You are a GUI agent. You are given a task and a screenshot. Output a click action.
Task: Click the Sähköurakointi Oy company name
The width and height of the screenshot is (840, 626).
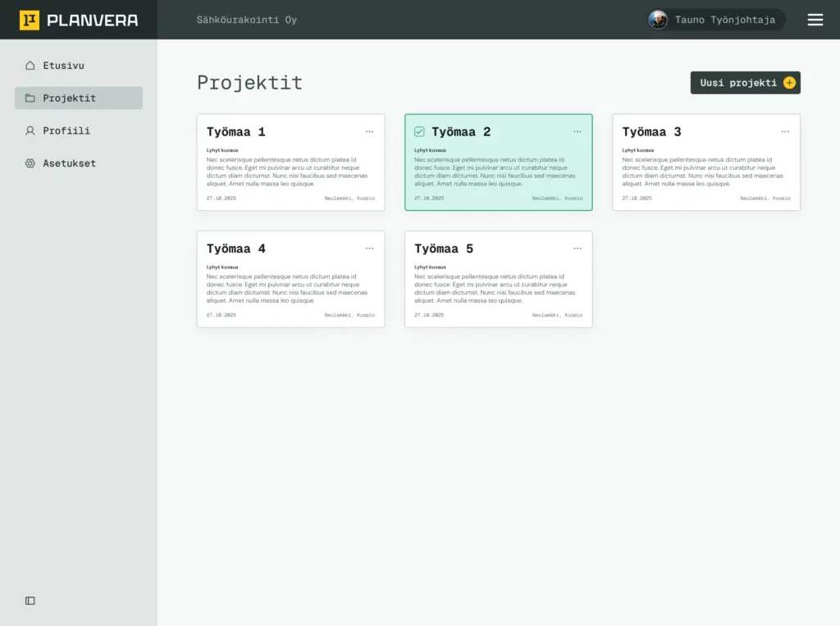[x=246, y=20]
